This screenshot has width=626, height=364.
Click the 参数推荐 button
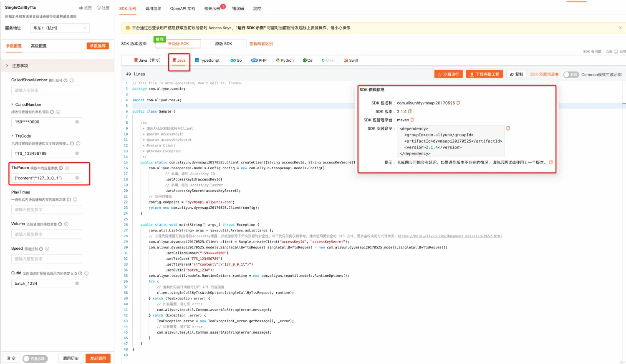pos(98,46)
